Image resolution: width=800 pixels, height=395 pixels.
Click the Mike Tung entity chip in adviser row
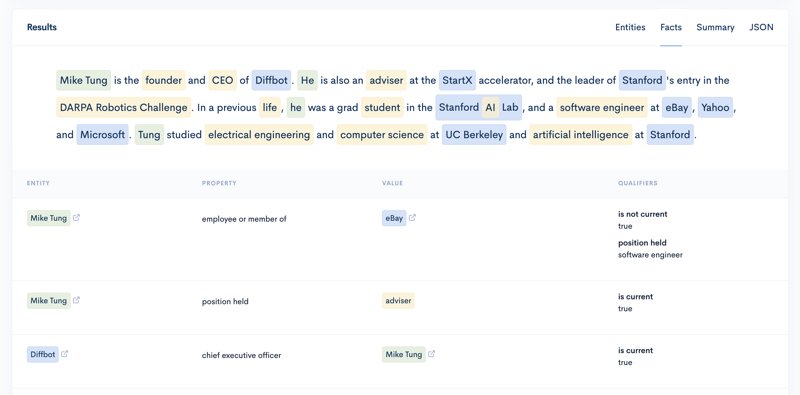pos(48,301)
